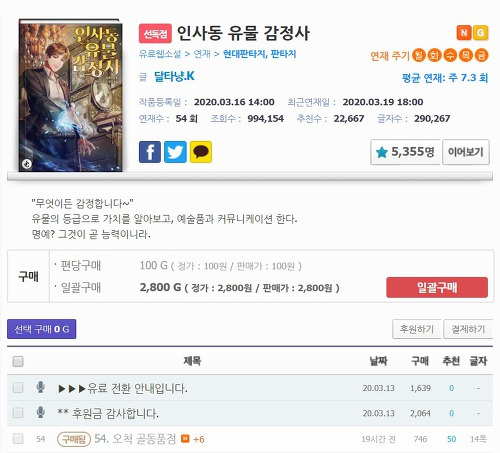Click microphone icon beside 후원금 감사합니다

40,412
